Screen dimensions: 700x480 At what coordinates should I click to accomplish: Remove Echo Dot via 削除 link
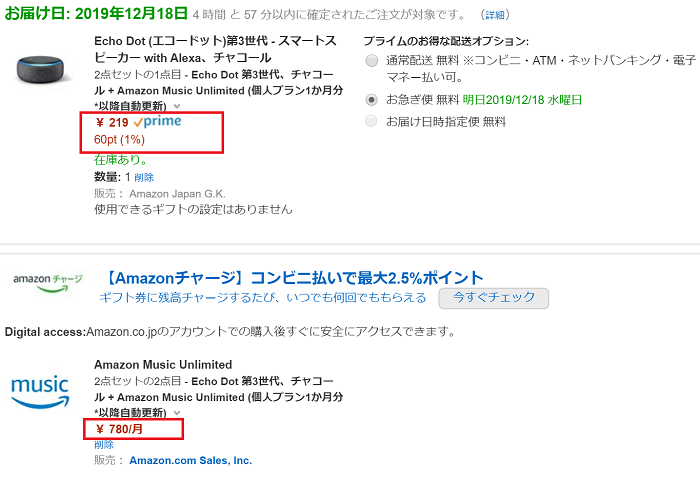[x=144, y=177]
